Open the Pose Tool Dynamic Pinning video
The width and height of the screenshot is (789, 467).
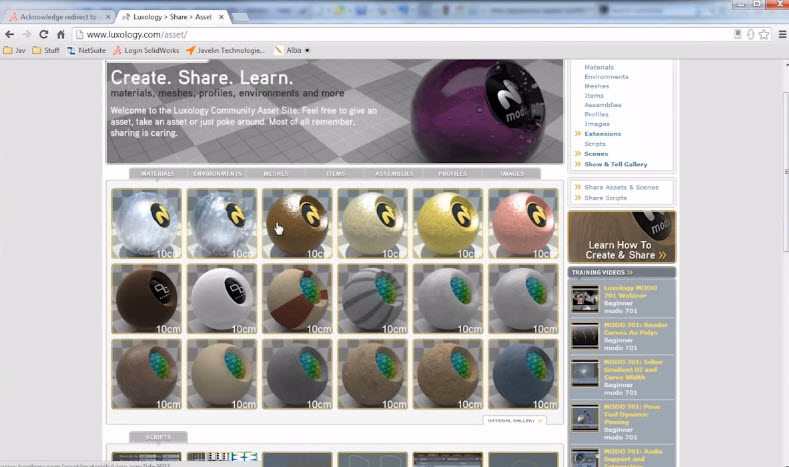click(632, 414)
